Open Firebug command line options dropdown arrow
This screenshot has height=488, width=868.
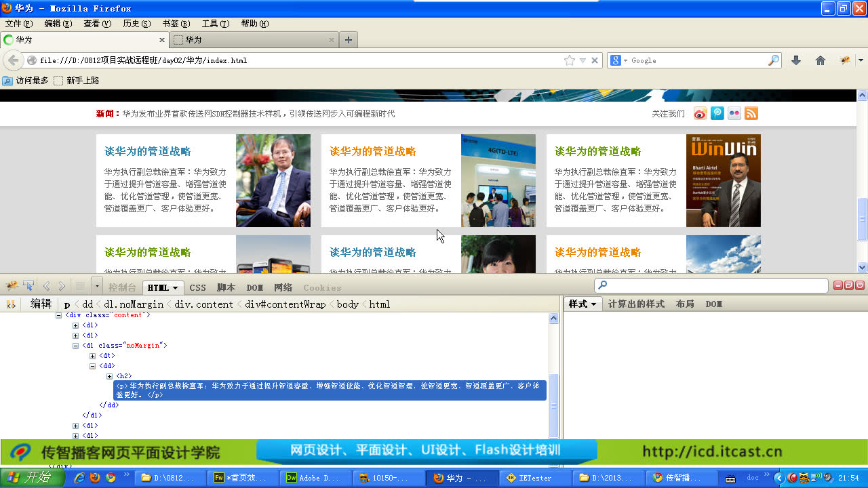click(97, 287)
